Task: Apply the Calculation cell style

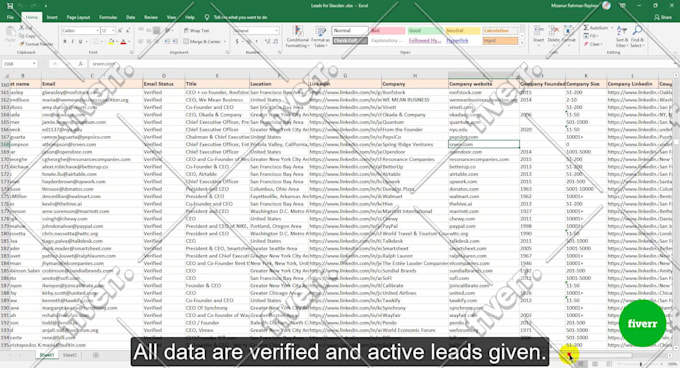Action: tap(500, 31)
